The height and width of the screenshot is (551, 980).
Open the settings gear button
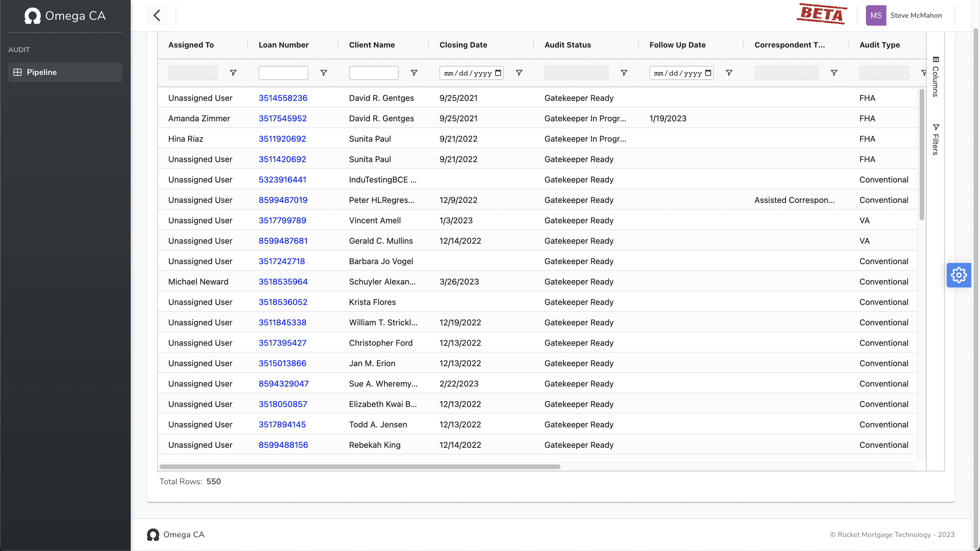pos(959,275)
